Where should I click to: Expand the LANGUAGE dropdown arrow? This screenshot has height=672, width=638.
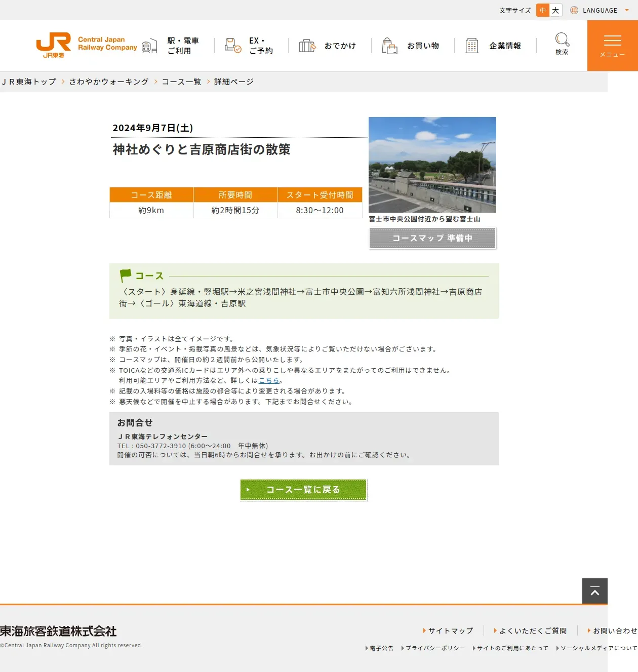tap(627, 10)
